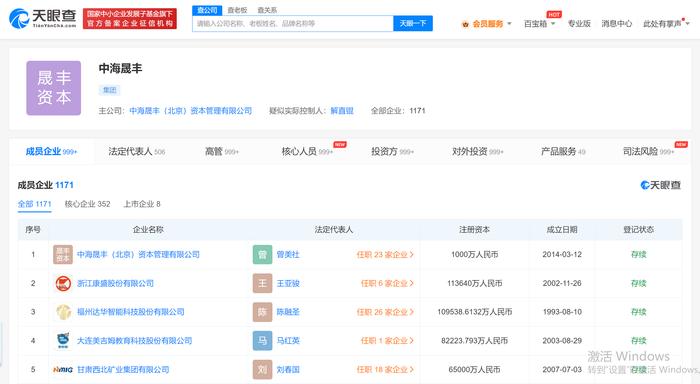Image resolution: width=700 pixels, height=384 pixels.
Task: Open the 消息中心 link
Action: [617, 24]
